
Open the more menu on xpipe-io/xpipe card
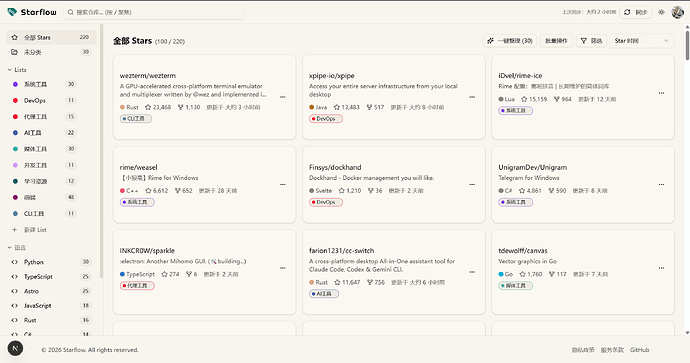click(472, 97)
